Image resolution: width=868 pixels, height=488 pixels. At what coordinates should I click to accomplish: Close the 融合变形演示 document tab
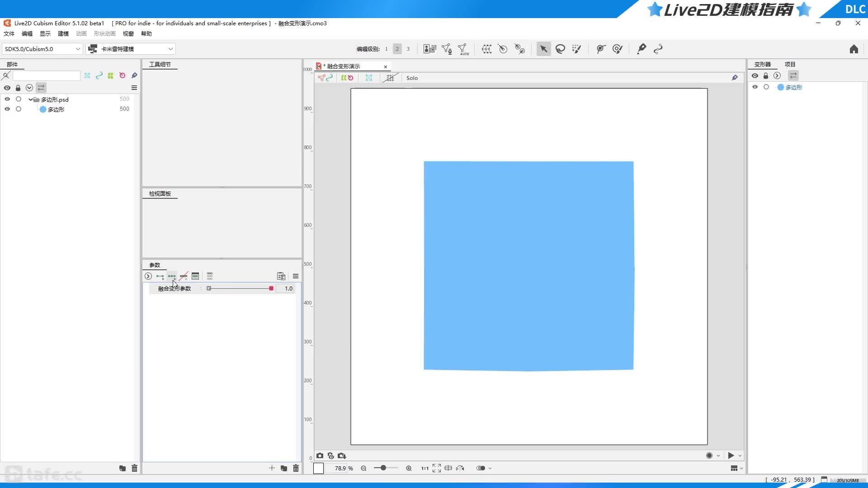click(x=386, y=66)
